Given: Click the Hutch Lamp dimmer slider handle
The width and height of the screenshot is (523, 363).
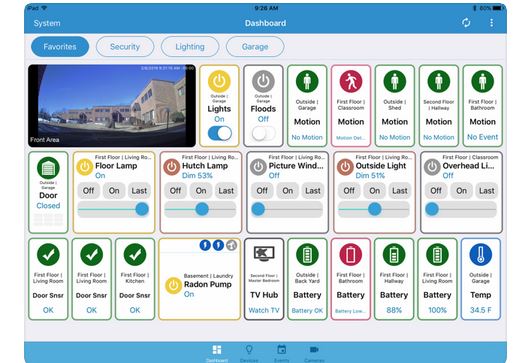Looking at the screenshot, I should [x=202, y=209].
